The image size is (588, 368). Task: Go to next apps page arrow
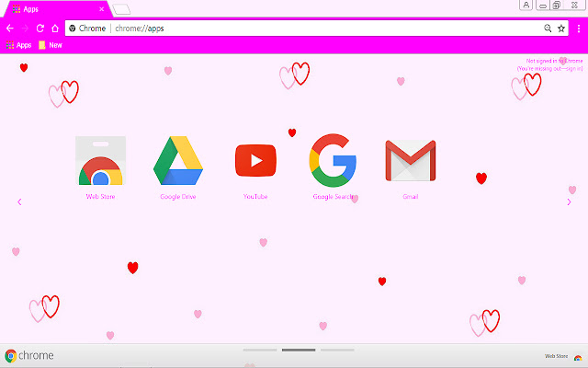click(569, 202)
